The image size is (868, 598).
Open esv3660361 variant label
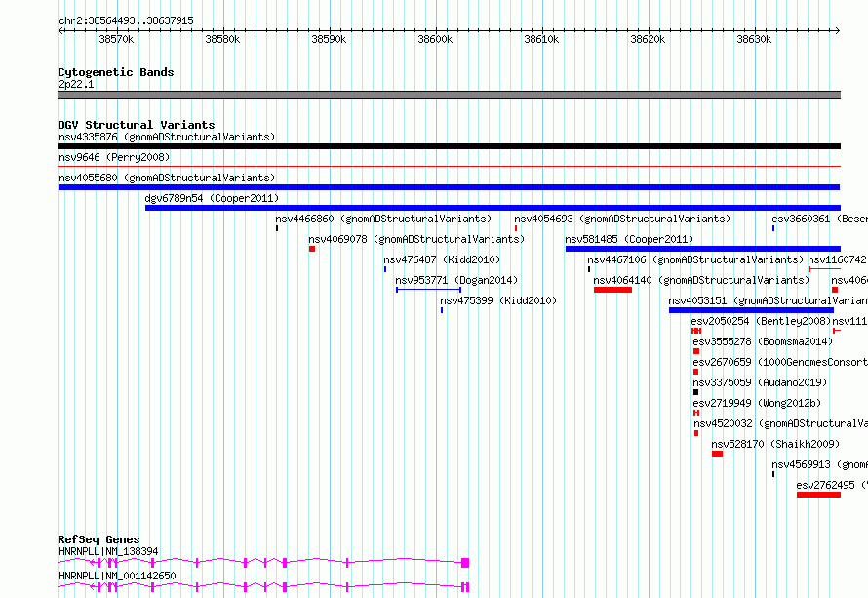coord(820,219)
